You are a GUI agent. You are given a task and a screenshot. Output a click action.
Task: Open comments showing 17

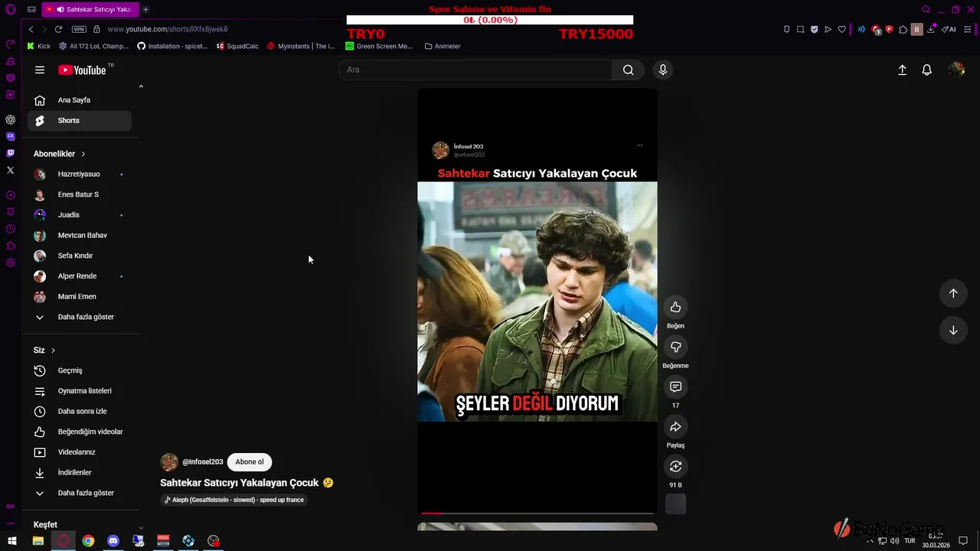(675, 386)
